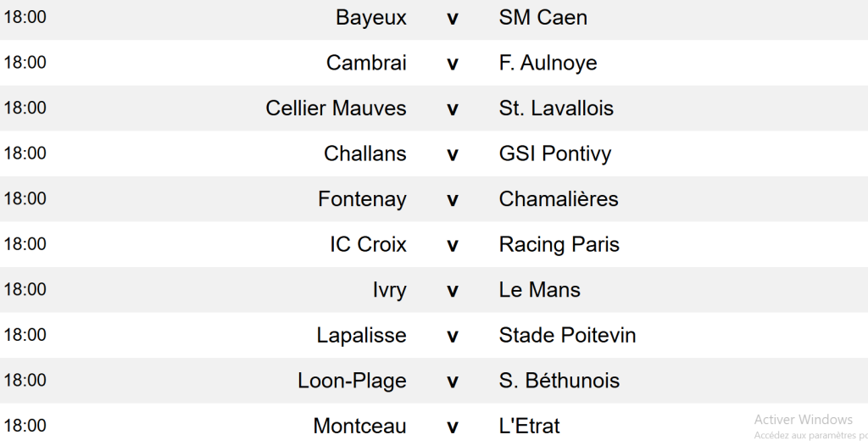Click the Le Mans team name
The height and width of the screenshot is (446, 868).
click(539, 290)
